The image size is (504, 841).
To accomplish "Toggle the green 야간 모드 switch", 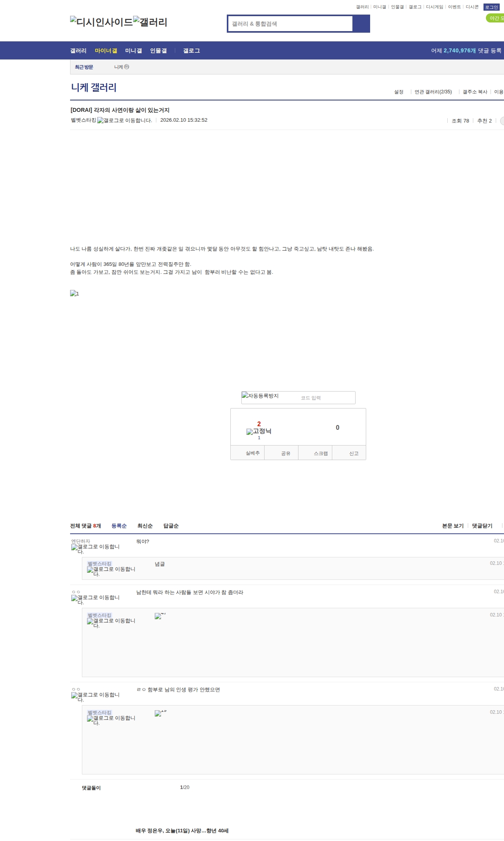I will (495, 18).
